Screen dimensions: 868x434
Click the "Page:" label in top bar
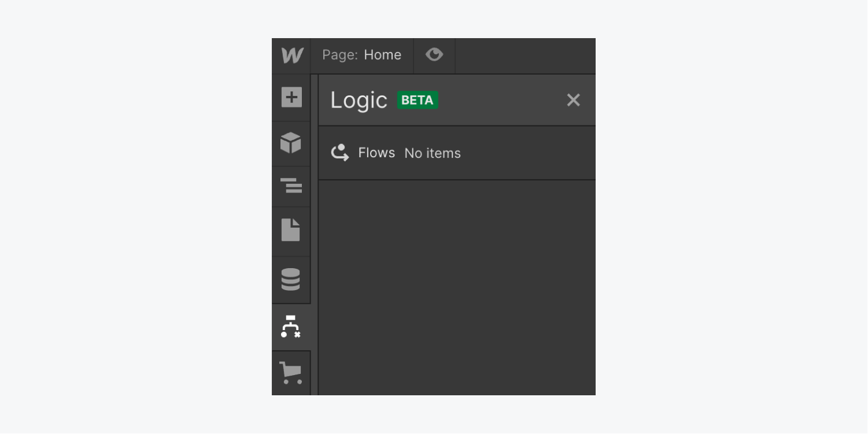click(340, 55)
